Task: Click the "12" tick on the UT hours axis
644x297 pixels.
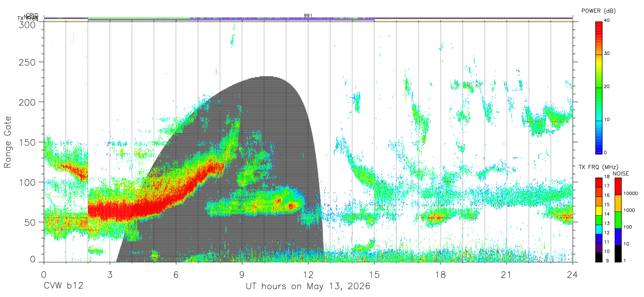Action: [x=308, y=274]
